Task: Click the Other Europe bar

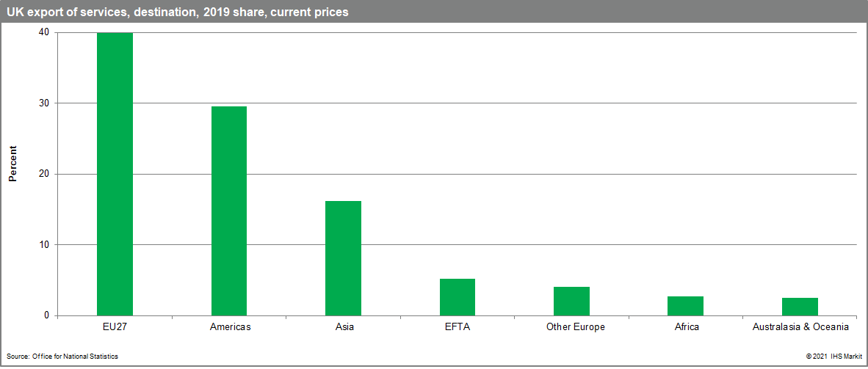Action: point(571,301)
